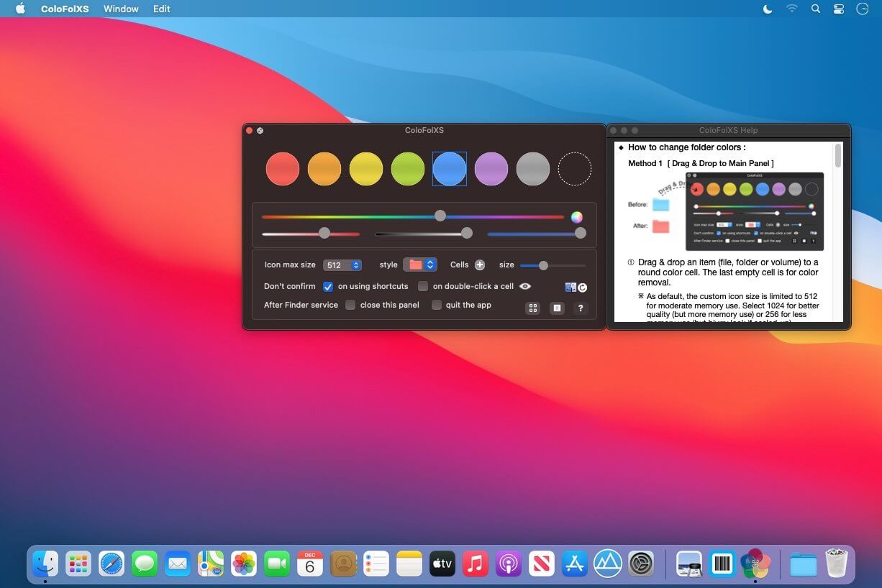Viewport: 882px width, 588px height.
Task: Toggle the eye preview icon
Action: [x=525, y=286]
